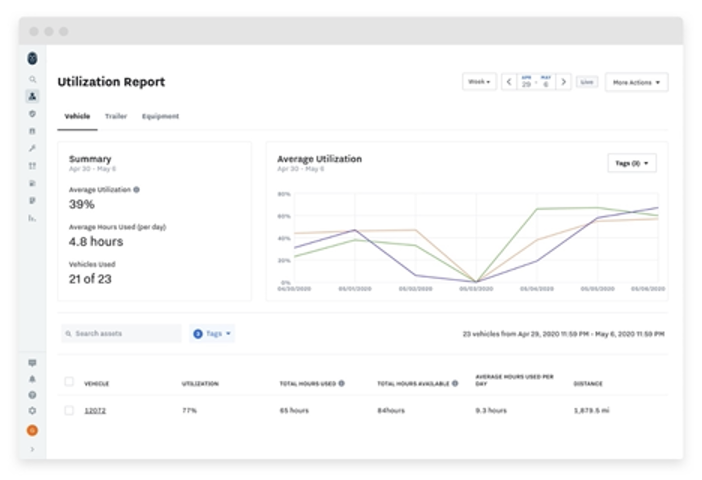Switch to the Trailer tab
702x480 pixels.
115,116
